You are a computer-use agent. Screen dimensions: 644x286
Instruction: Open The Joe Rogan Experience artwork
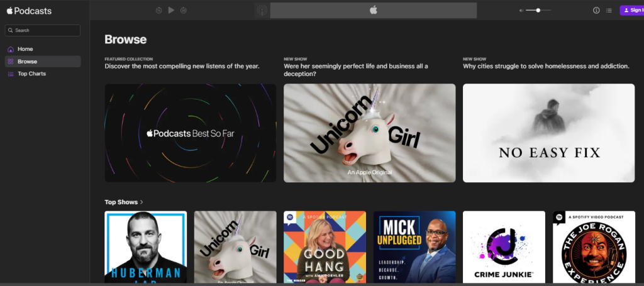594,246
